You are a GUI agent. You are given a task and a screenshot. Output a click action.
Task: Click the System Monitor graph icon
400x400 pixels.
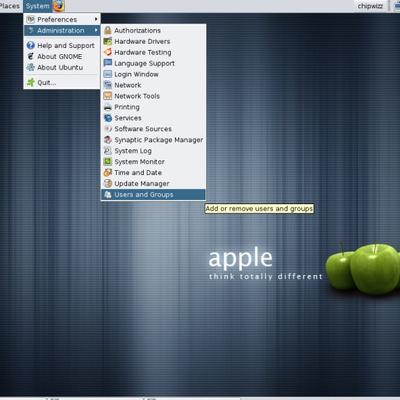pos(107,162)
